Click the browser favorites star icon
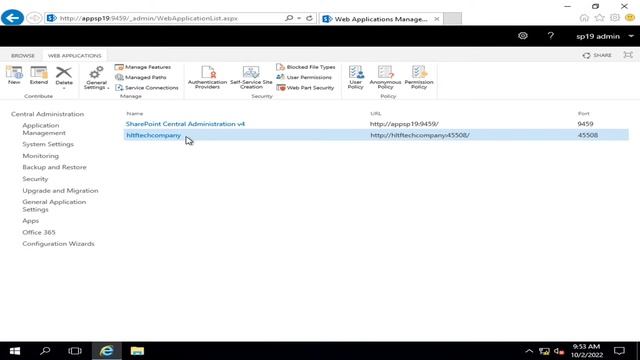This screenshot has height=360, width=640. click(599, 18)
